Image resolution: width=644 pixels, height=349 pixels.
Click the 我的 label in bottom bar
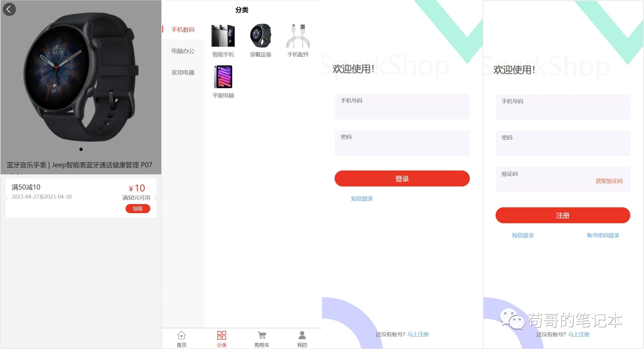click(x=302, y=345)
